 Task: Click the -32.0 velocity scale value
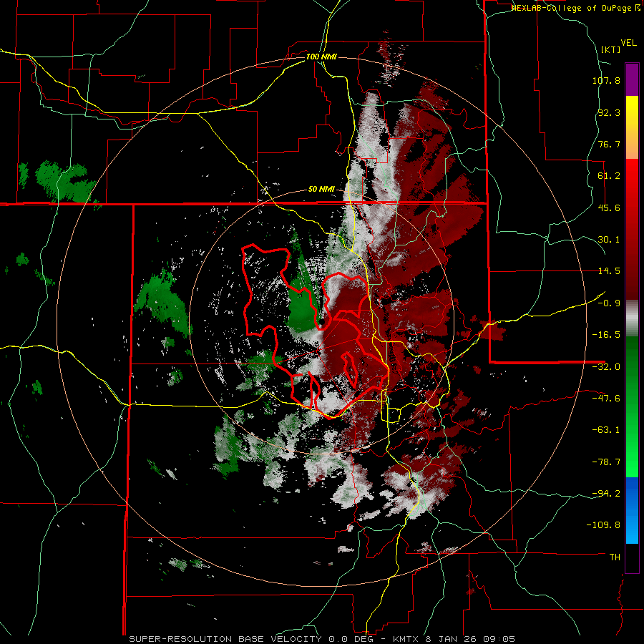pyautogui.click(x=606, y=367)
